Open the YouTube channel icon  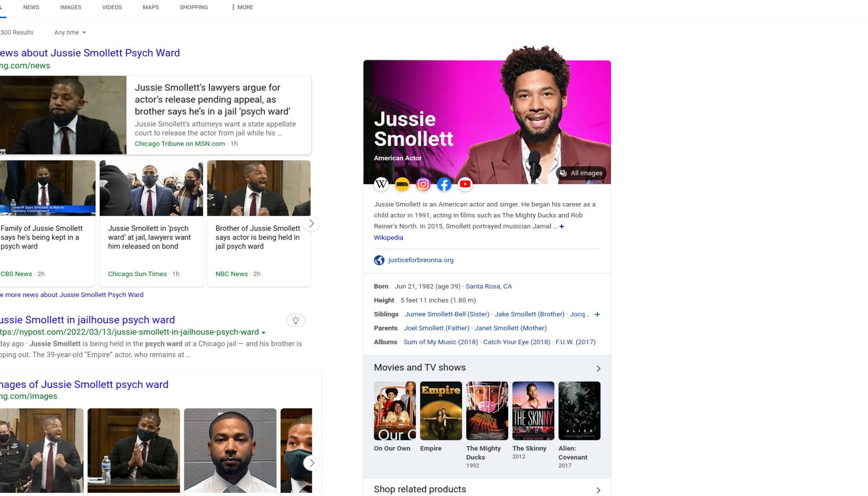coord(465,184)
